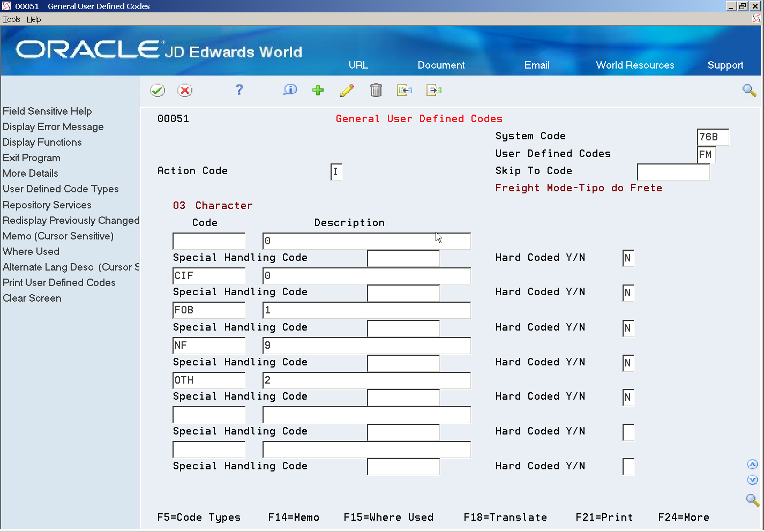Click the Code field containing OTH
This screenshot has width=764, height=532.
209,380
